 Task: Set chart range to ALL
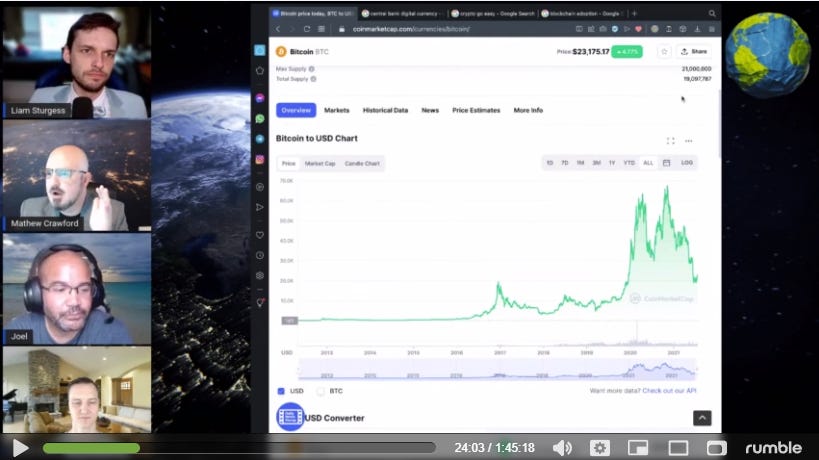click(648, 163)
